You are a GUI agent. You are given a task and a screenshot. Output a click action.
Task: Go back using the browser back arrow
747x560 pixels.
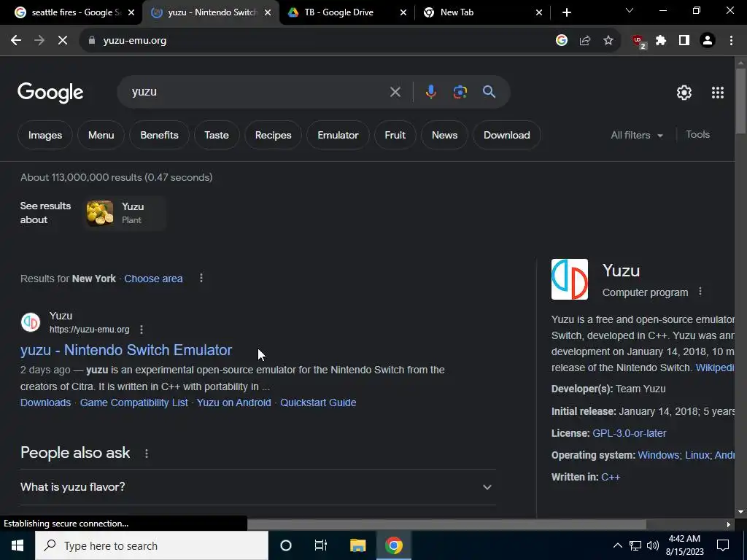click(x=16, y=41)
